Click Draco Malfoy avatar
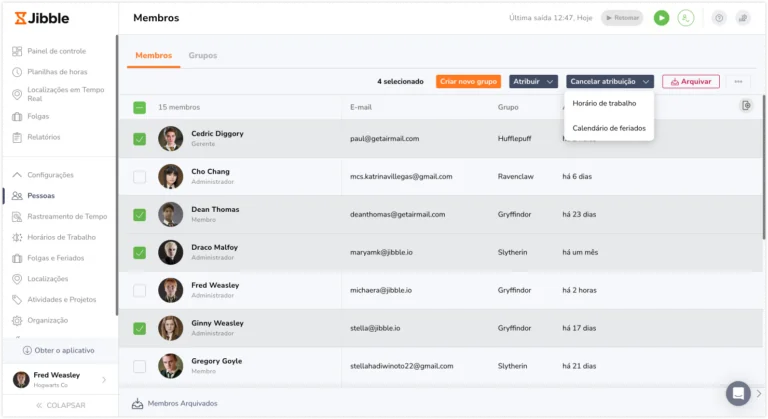Screen dimensions: 768x419 tap(170, 252)
